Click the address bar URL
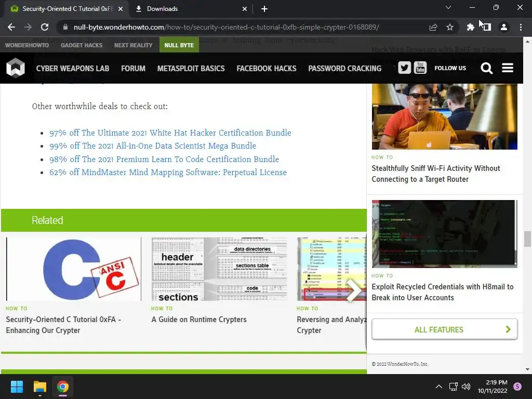This screenshot has height=399, width=532. pyautogui.click(x=227, y=27)
